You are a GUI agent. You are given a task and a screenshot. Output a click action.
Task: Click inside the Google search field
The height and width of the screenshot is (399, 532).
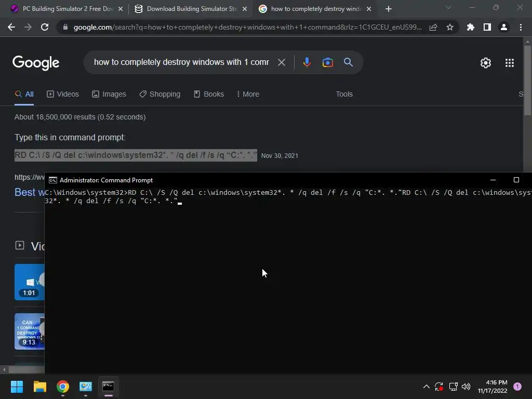[x=181, y=62]
